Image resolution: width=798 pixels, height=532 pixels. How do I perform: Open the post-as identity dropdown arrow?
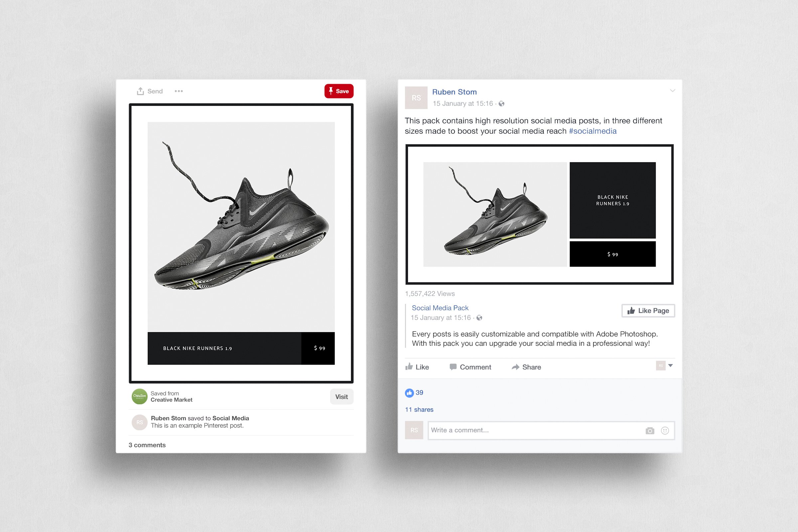[x=670, y=365]
